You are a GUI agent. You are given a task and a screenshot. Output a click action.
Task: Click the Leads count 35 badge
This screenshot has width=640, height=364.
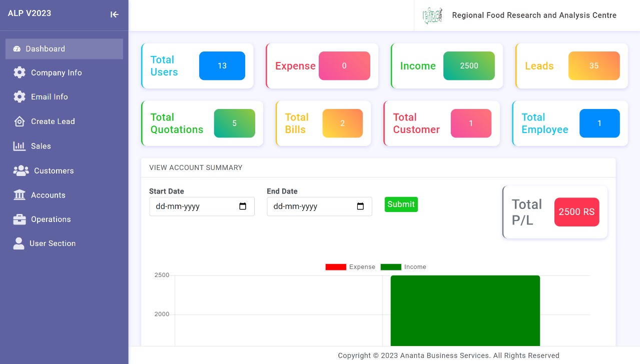tap(594, 65)
